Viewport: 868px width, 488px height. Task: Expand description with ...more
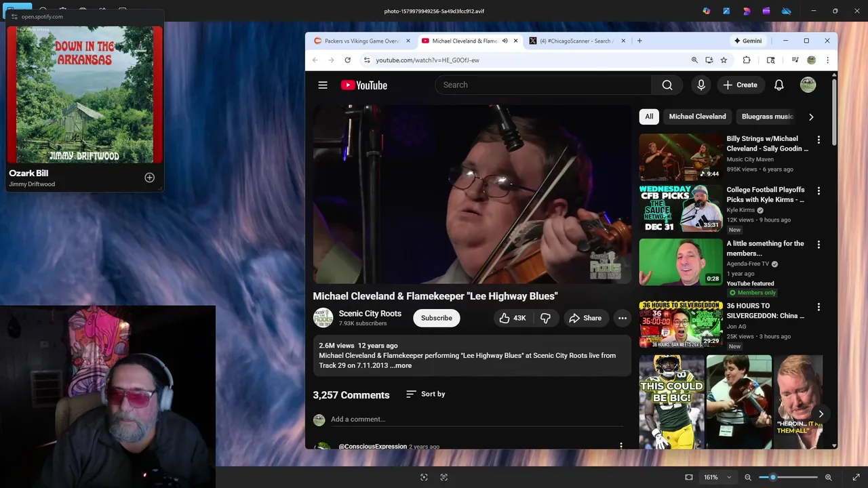[x=401, y=365]
